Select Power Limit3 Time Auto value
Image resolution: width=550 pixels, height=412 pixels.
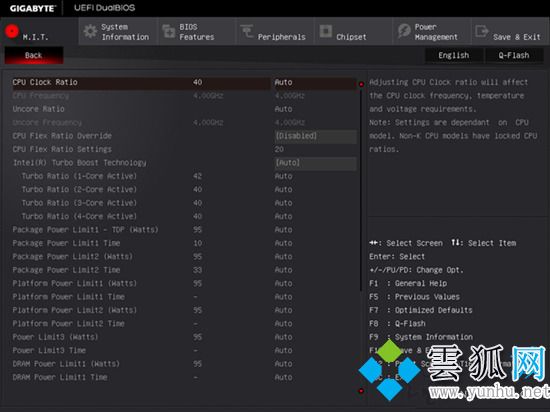tap(283, 351)
